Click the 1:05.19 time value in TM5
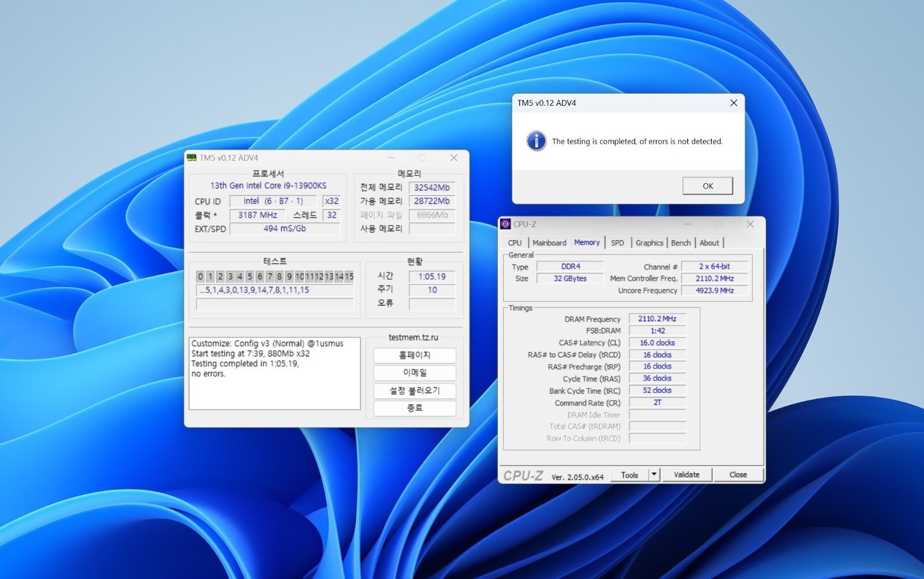 (432, 276)
